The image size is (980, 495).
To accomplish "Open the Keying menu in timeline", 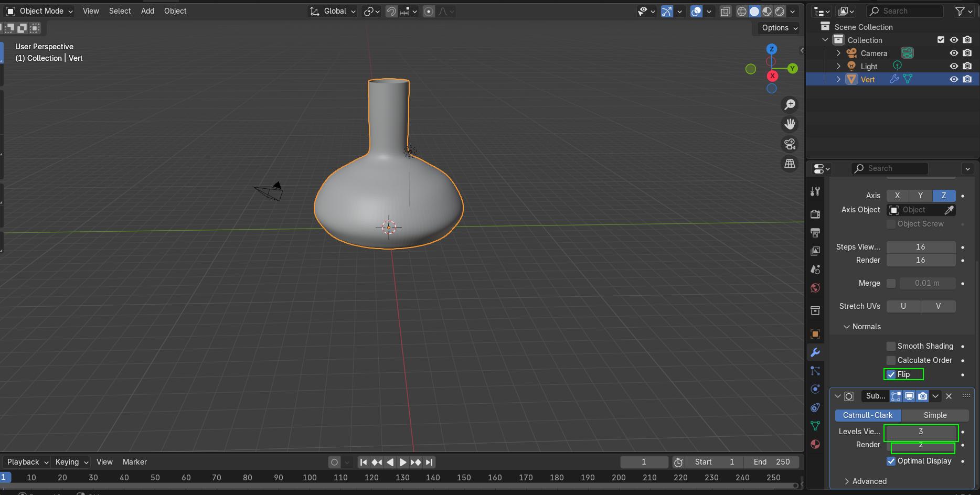I will (71, 462).
